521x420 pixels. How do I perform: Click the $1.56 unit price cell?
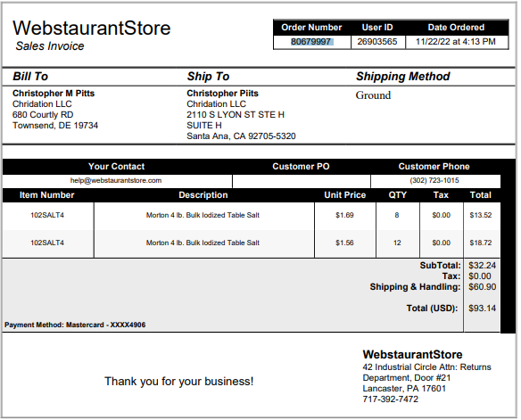pyautogui.click(x=346, y=243)
